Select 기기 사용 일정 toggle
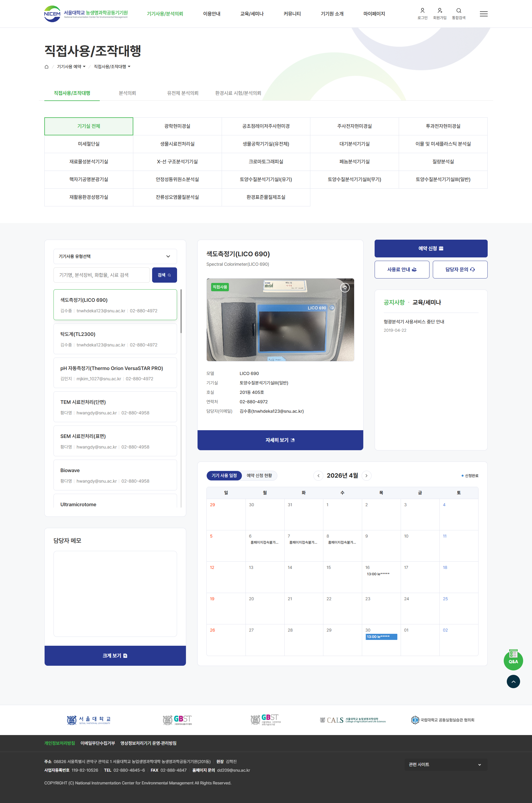The image size is (532, 803). pos(224,475)
